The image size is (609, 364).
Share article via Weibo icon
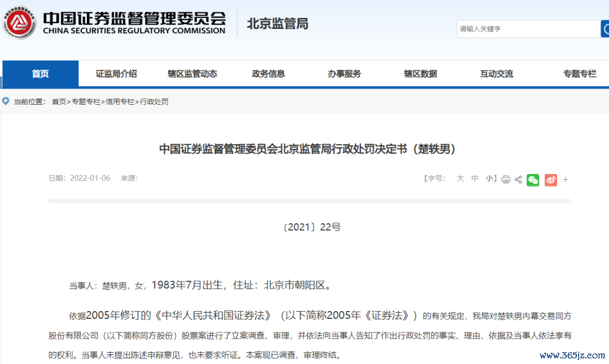[551, 180]
